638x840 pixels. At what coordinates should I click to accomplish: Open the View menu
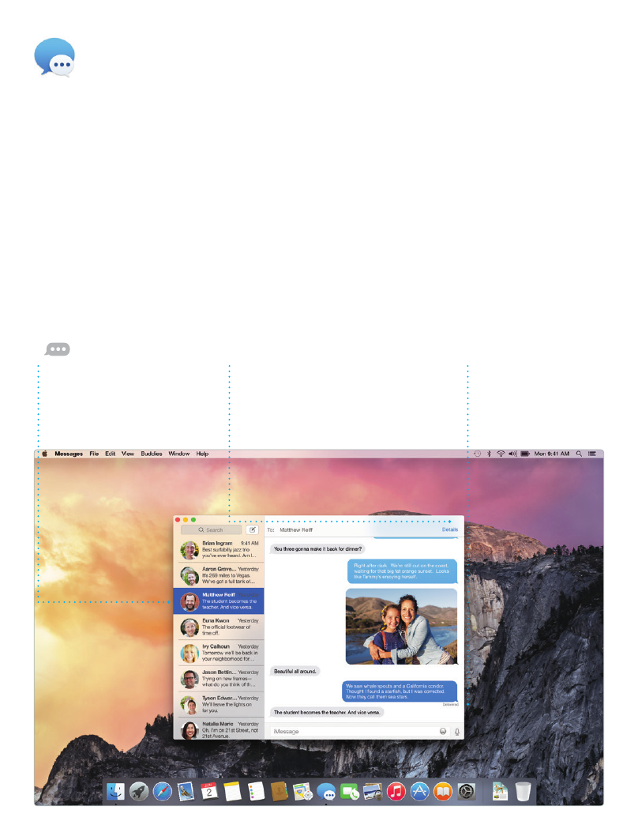(128, 454)
